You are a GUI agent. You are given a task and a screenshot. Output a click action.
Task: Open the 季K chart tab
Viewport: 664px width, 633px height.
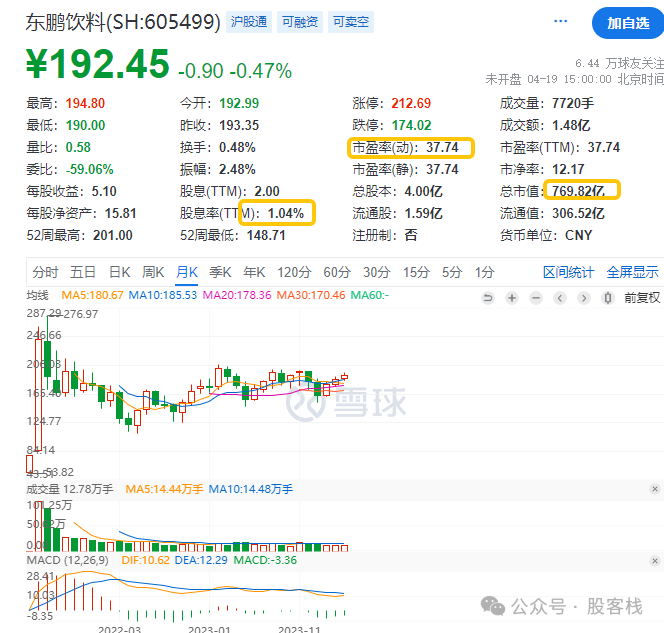[220, 272]
